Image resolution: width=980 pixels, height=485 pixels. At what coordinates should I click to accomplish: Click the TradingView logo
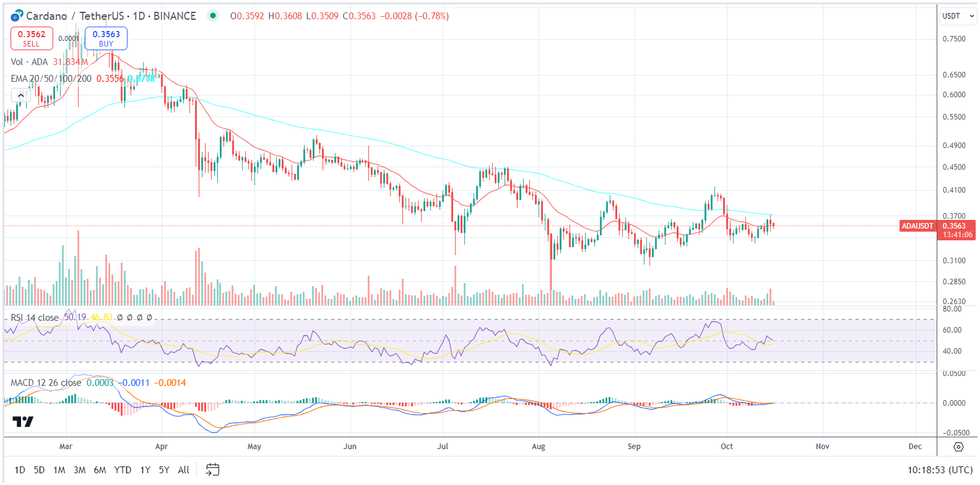click(23, 422)
